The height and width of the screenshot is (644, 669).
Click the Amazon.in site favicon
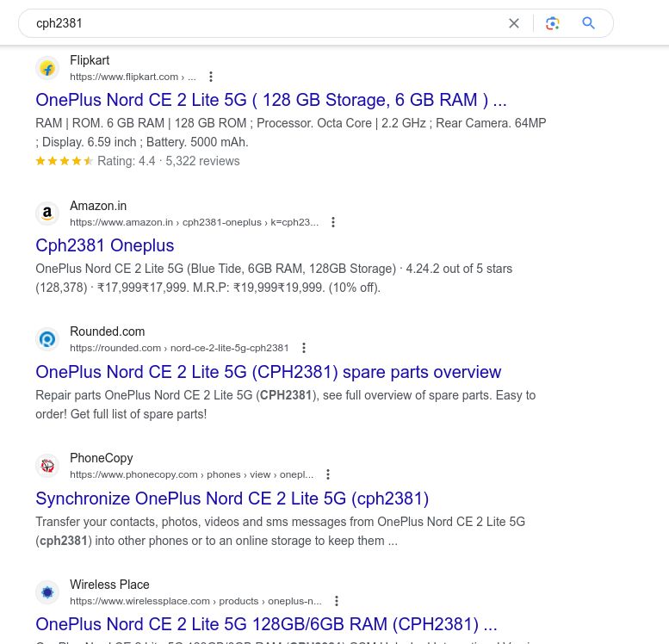(47, 214)
